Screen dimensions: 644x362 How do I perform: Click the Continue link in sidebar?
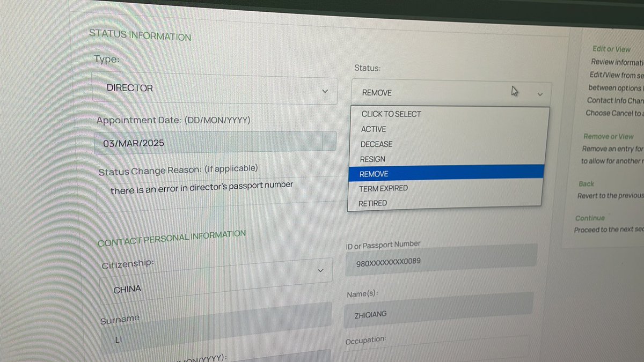click(x=590, y=218)
